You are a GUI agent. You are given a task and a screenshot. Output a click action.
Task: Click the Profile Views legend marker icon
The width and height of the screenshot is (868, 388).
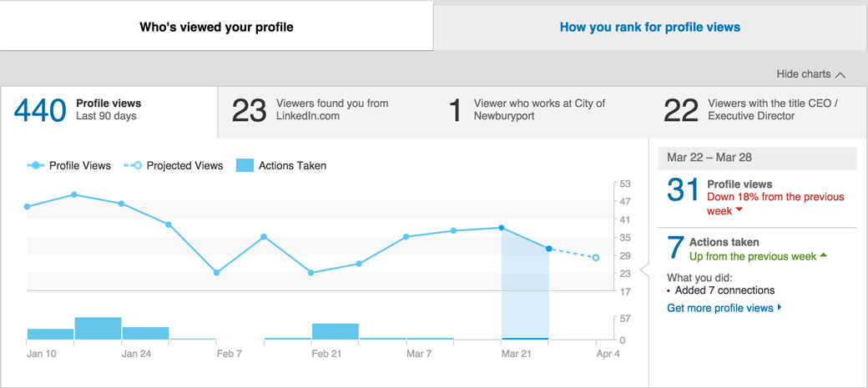(x=35, y=165)
